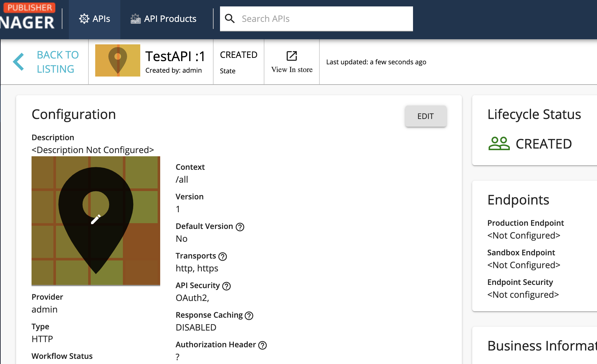Screen dimensions: 597x364
Task: Click the CREATED state text in header
Action: tap(239, 55)
